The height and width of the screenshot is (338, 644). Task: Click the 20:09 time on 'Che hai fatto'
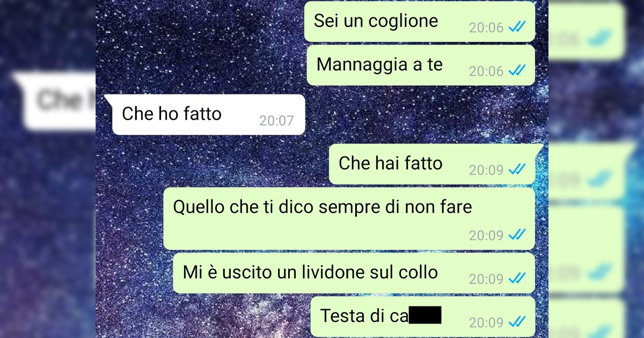(486, 170)
